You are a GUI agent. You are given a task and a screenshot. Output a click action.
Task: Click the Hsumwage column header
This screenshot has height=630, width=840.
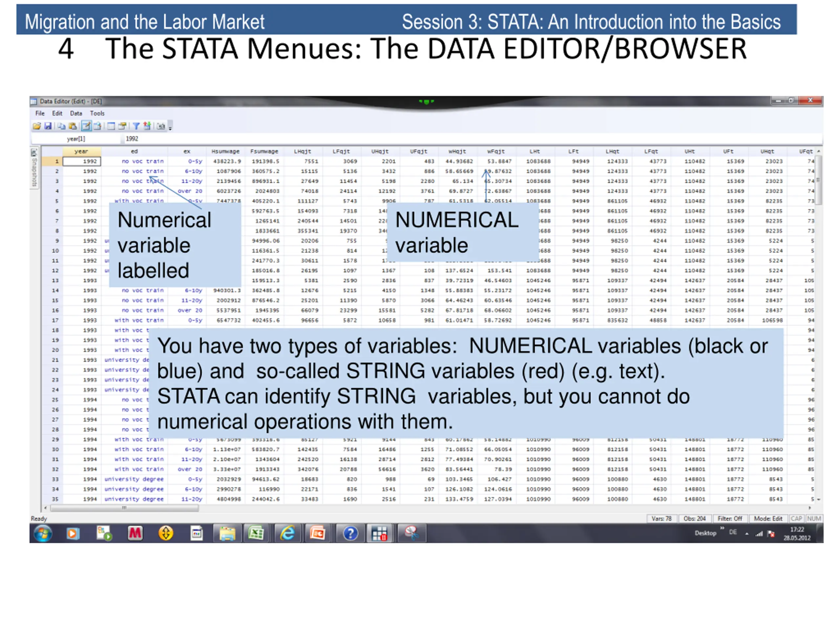click(225, 151)
